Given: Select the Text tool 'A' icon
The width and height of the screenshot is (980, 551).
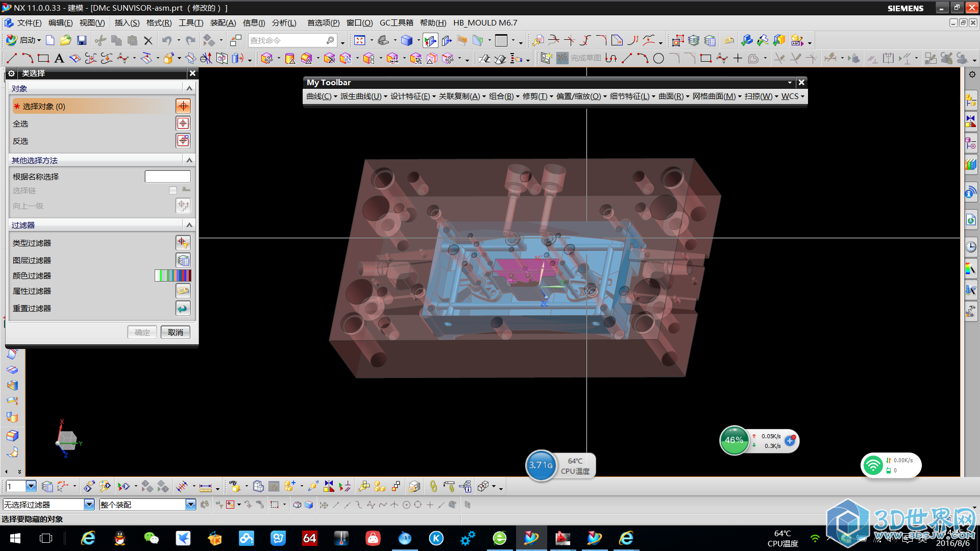Looking at the screenshot, I should coord(59,58).
